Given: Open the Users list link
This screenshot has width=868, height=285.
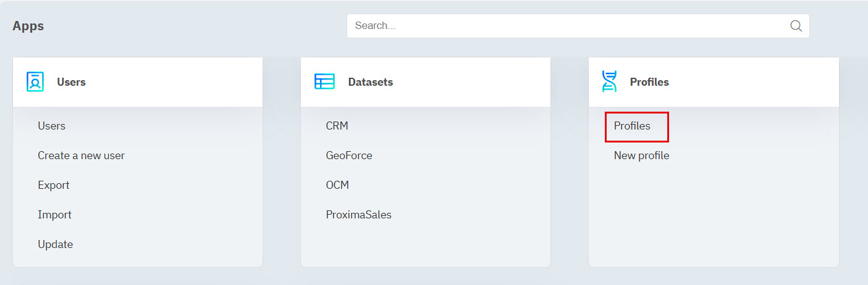Looking at the screenshot, I should coord(51,126).
